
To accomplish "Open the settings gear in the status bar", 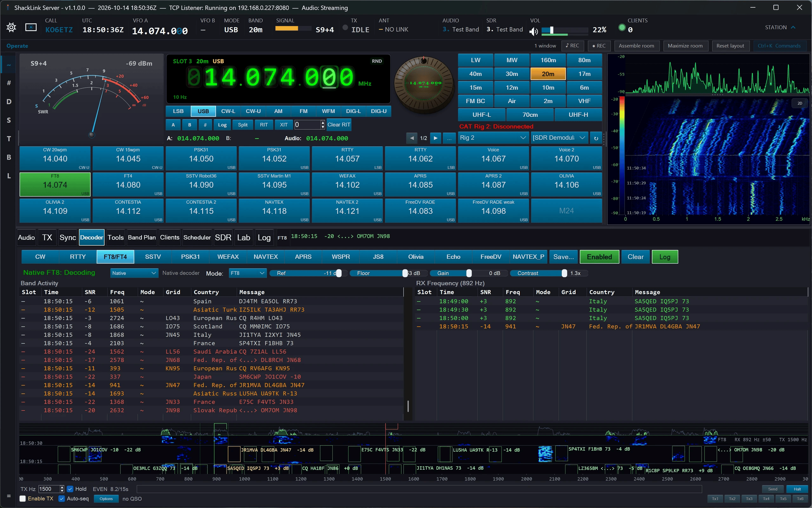I will (11, 27).
